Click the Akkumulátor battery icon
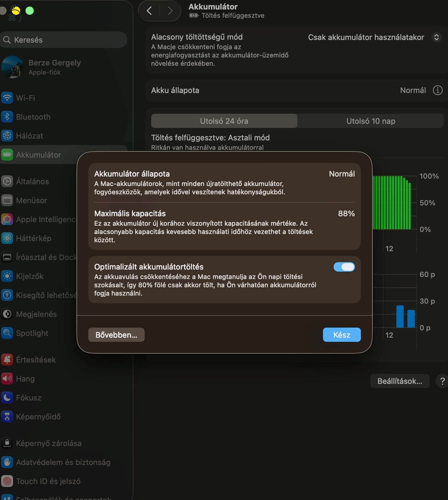 [x=7, y=155]
